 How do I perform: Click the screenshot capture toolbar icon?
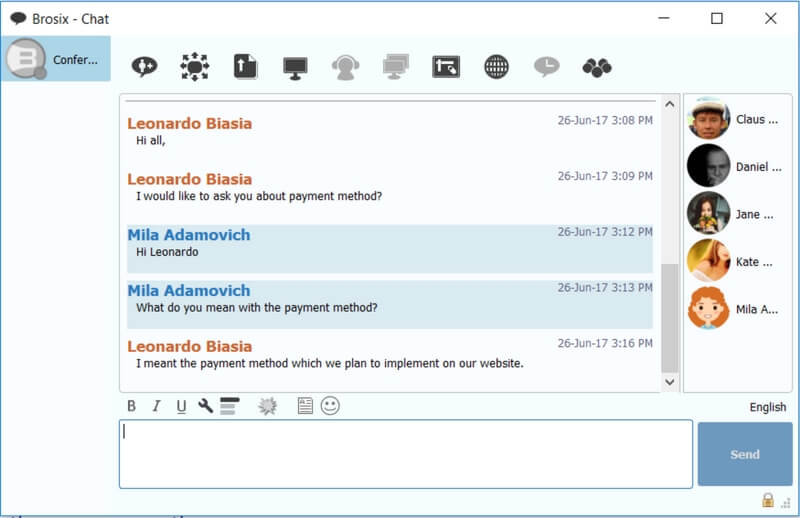point(446,67)
